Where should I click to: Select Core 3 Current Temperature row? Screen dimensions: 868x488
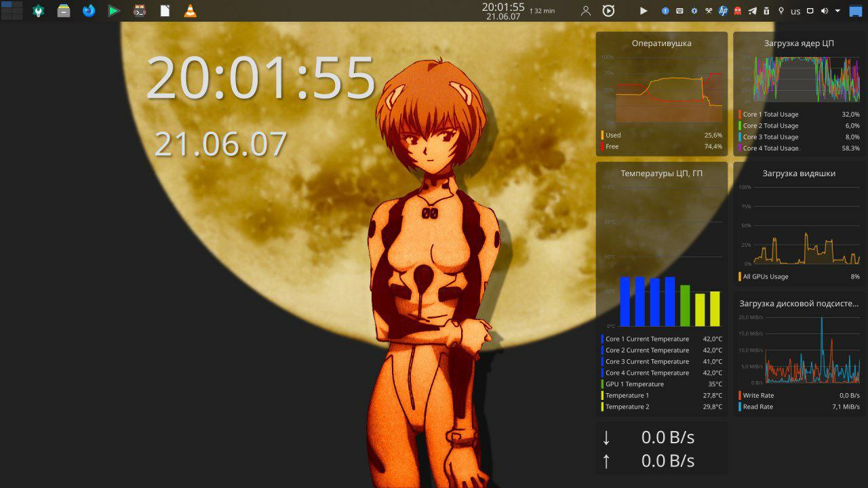tap(662, 361)
